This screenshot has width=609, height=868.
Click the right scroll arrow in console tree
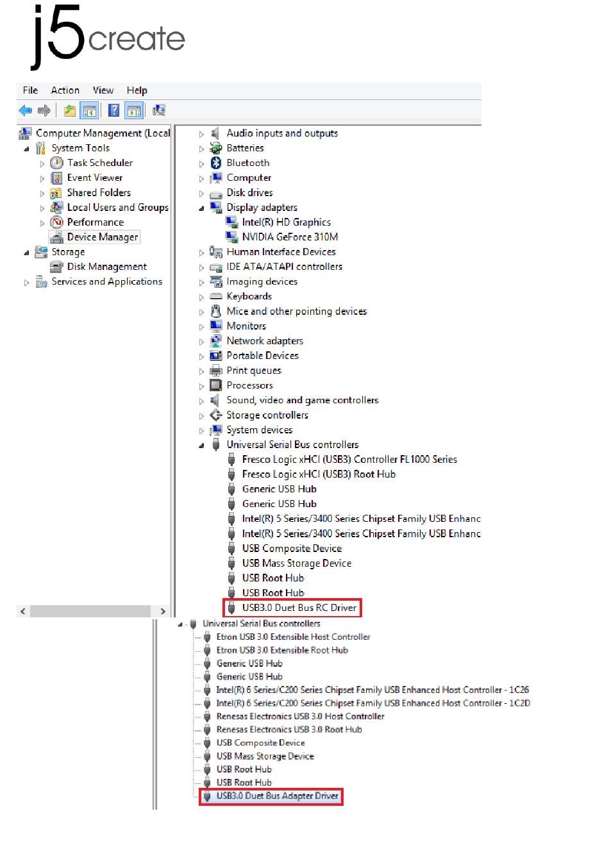click(x=163, y=612)
